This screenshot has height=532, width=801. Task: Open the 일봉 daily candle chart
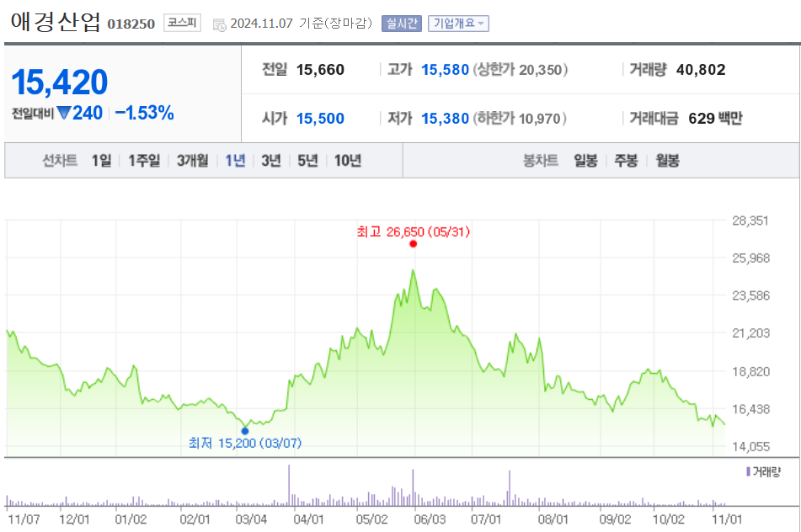coord(585,161)
